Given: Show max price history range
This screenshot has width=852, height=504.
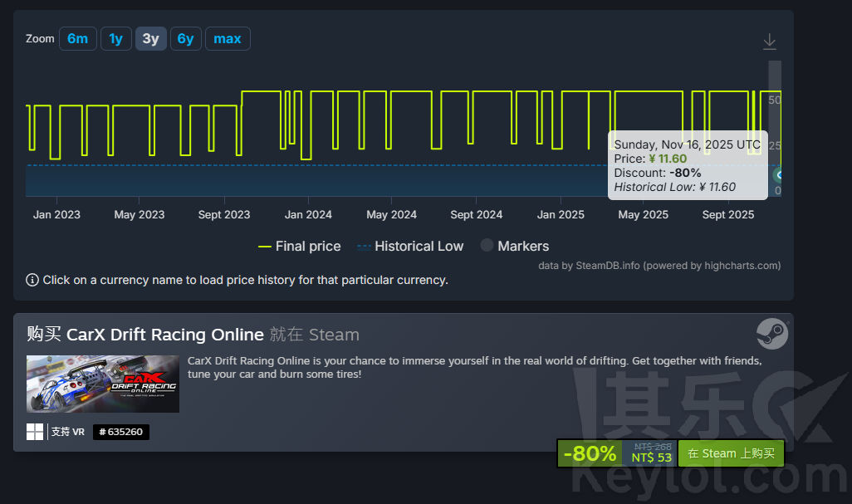Looking at the screenshot, I should pos(228,38).
